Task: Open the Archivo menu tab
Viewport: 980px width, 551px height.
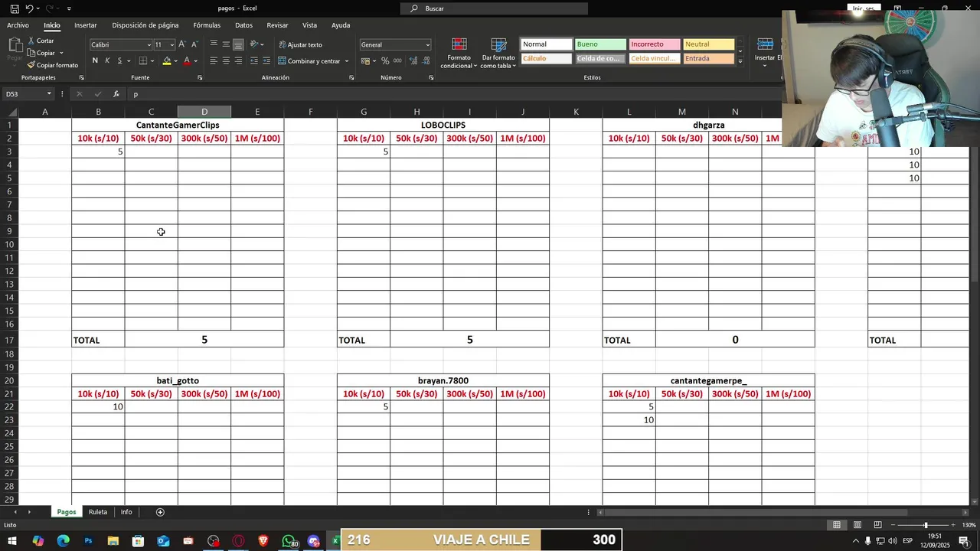Action: tap(18, 25)
